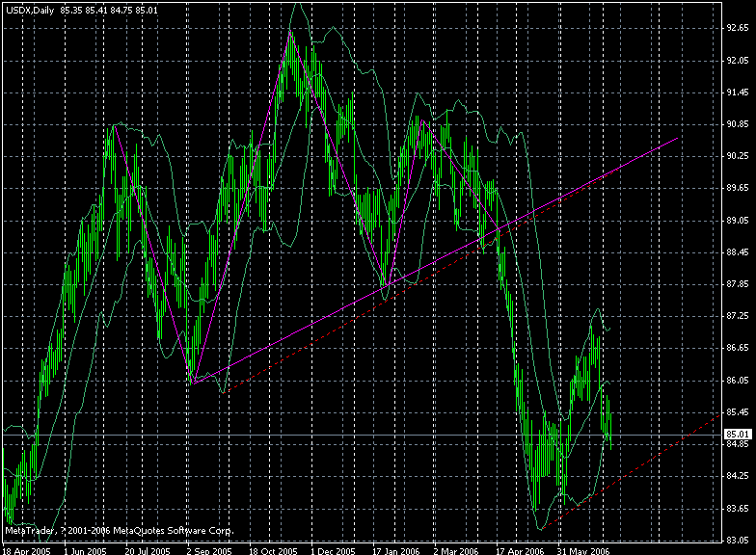Click the 91.45 price axis label
756x555 pixels.
(739, 92)
